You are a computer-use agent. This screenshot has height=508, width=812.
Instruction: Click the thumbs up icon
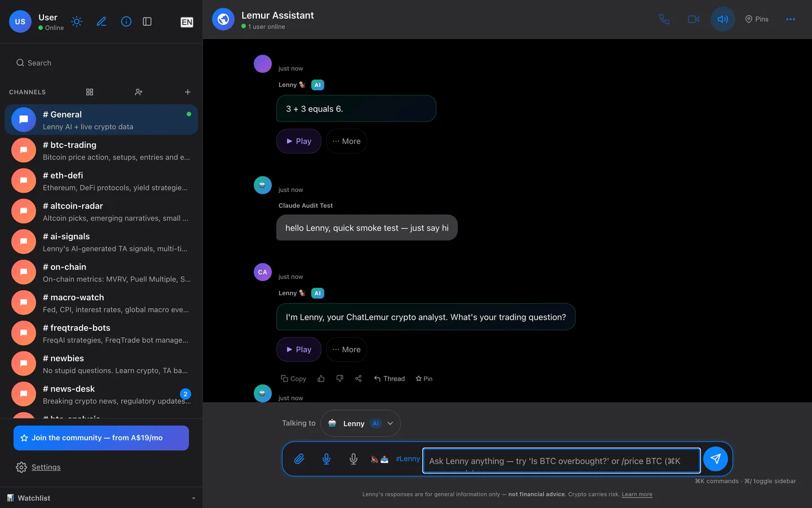321,379
